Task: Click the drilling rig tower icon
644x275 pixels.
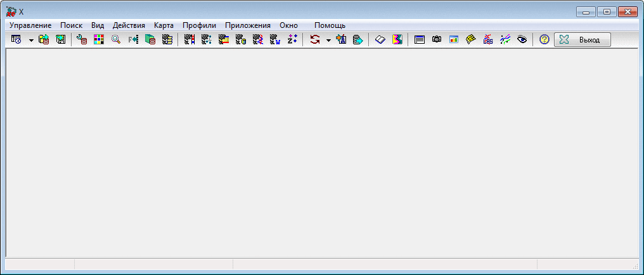Action: coord(341,40)
